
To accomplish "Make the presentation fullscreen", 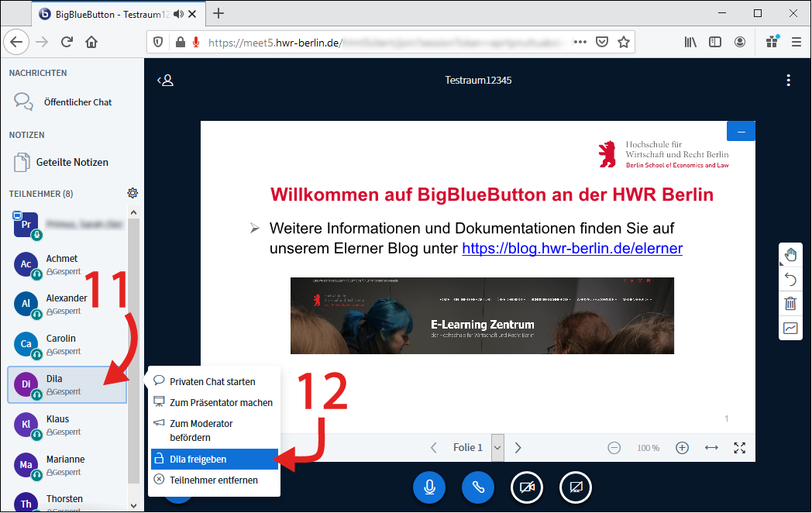I will [739, 448].
